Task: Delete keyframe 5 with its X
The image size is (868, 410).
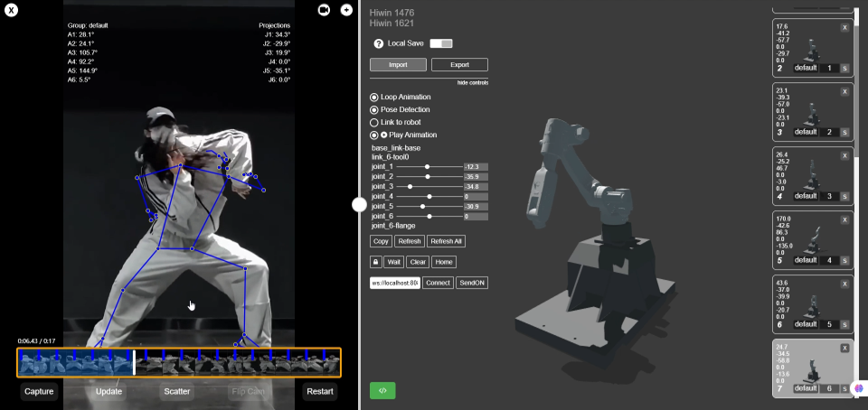Action: point(844,220)
